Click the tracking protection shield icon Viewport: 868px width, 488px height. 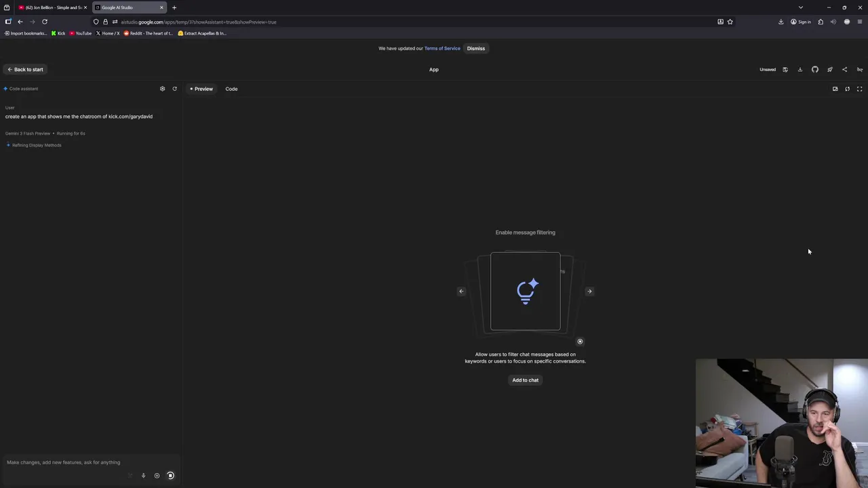coord(96,22)
